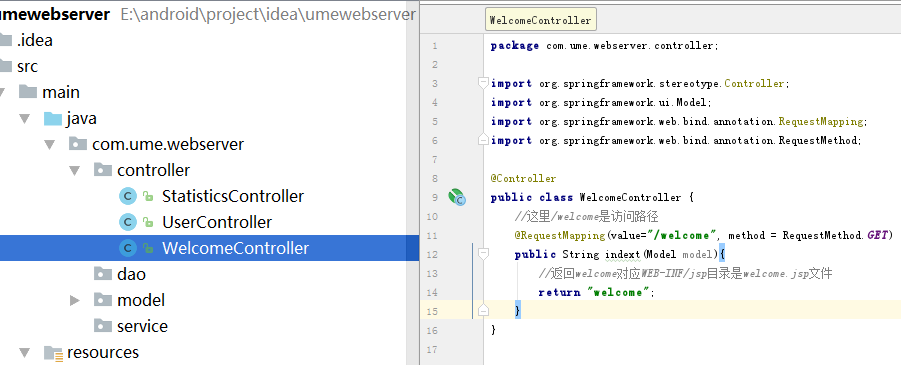Select the service package
Image resolution: width=901 pixels, height=365 pixels.
143,326
